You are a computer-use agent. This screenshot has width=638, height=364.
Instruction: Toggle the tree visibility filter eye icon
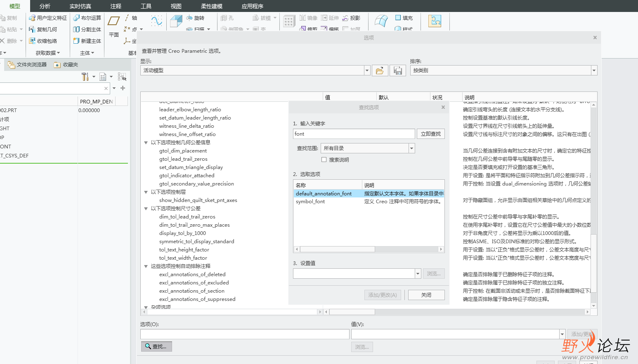(x=122, y=77)
